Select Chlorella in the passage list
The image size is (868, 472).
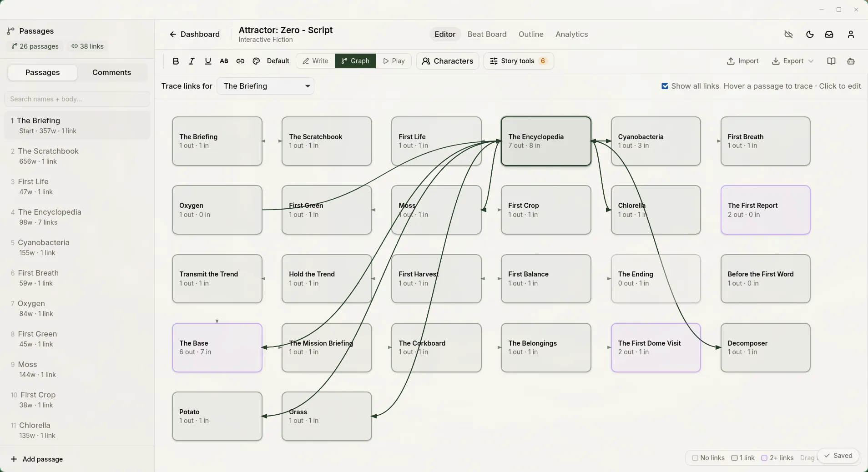(x=77, y=430)
